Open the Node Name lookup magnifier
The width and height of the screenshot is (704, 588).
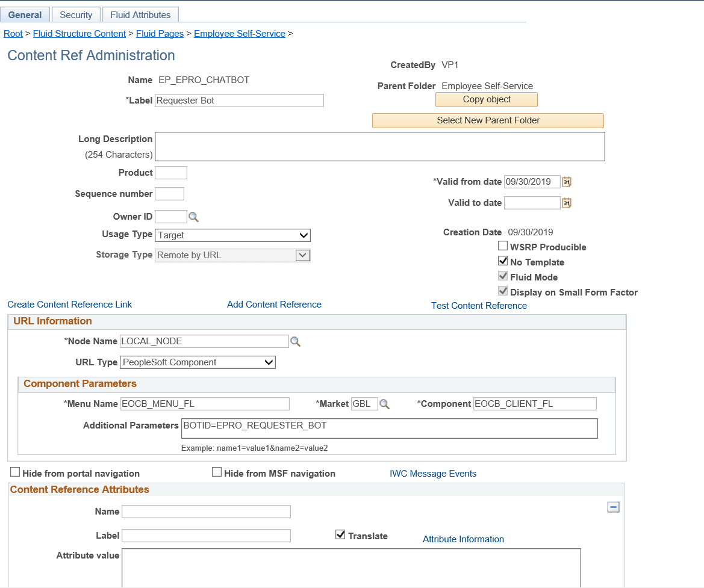(x=295, y=341)
